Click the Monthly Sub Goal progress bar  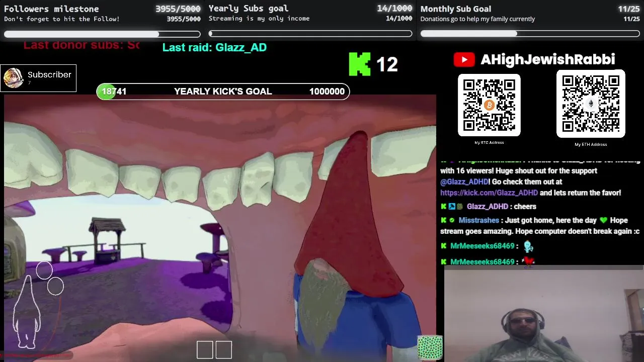tap(530, 34)
